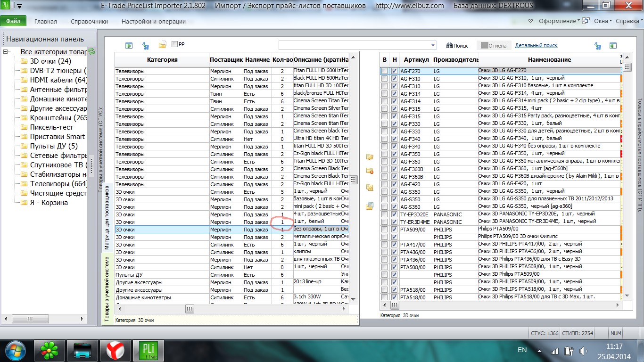Click the sort icon right of Детальный поиск

[x=598, y=45]
